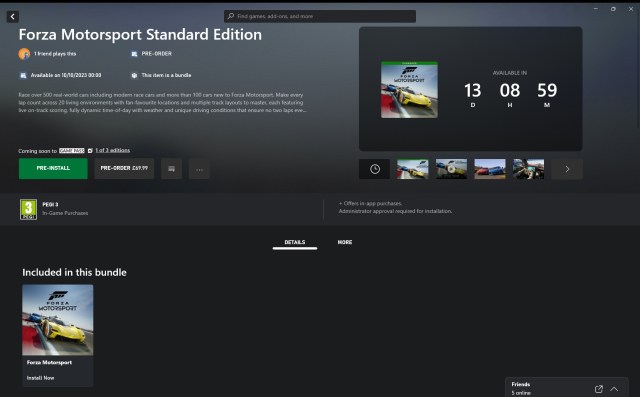Advance gallery with next chevron
640x397 pixels.
(x=567, y=169)
